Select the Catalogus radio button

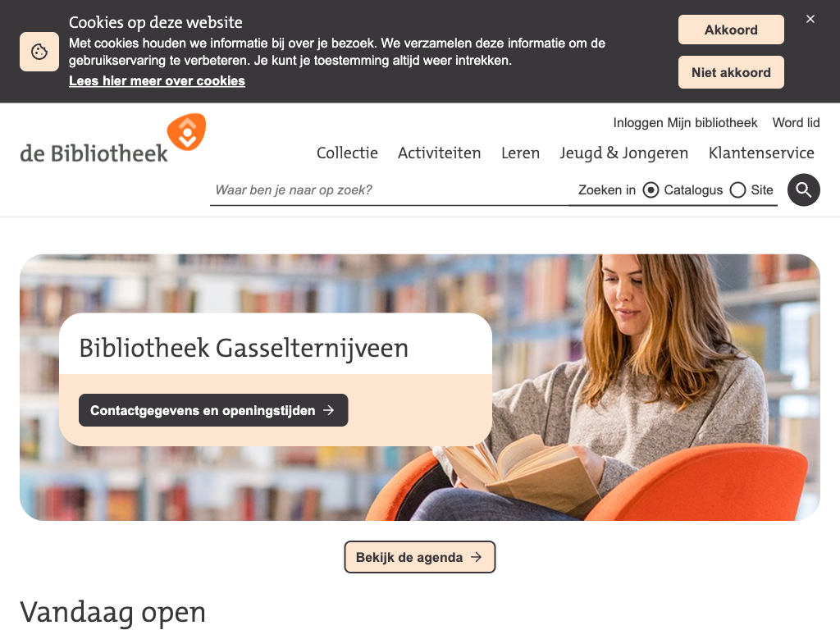651,189
